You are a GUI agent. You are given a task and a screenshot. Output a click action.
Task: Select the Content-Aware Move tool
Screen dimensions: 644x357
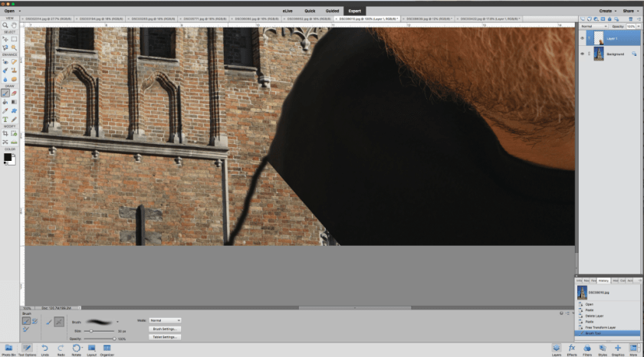(5, 142)
